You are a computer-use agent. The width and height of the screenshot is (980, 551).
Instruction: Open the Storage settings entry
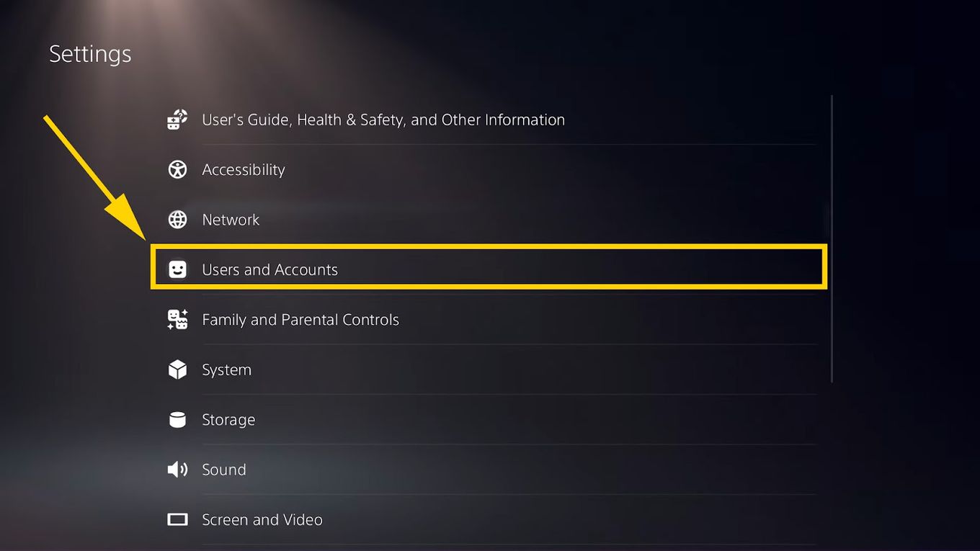tap(228, 419)
